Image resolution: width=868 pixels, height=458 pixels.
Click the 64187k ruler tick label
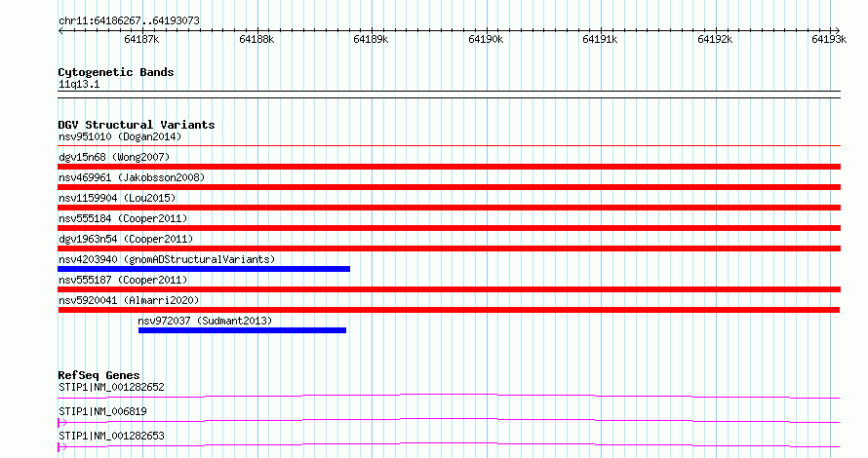[141, 39]
